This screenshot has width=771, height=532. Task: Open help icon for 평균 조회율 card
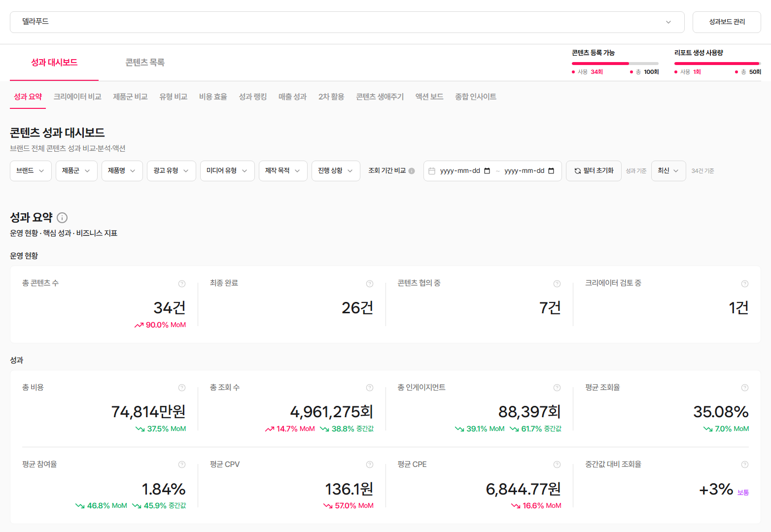click(x=745, y=388)
